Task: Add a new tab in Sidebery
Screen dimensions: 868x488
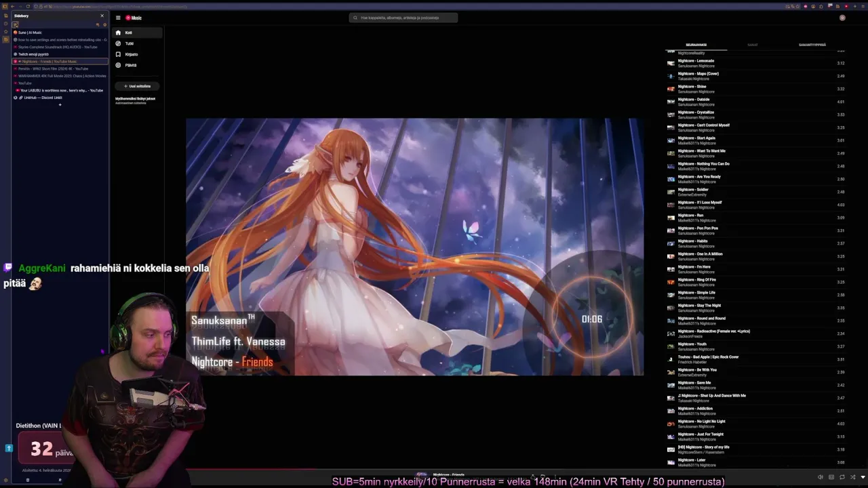Action: click(60, 105)
